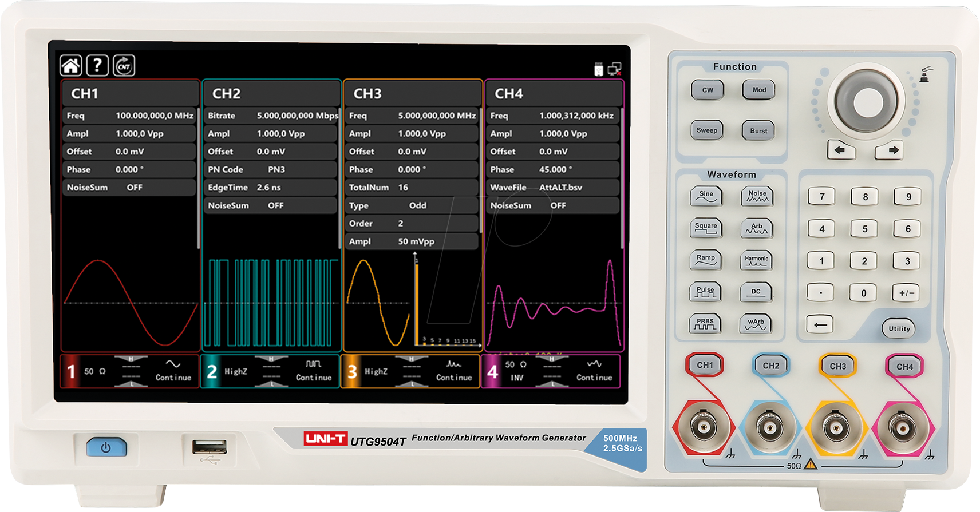Push the left arrow key below knob
The width and height of the screenshot is (980, 512).
tap(841, 150)
